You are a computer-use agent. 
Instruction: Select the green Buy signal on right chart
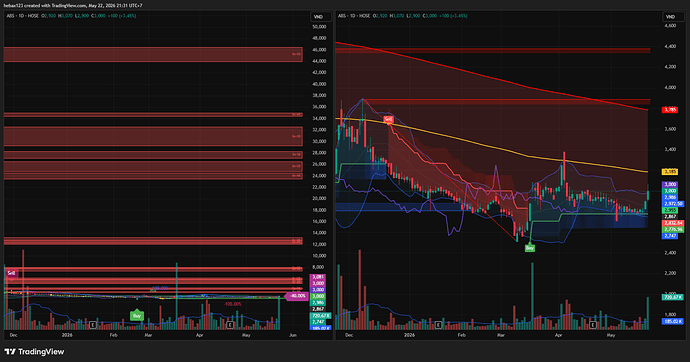530,248
